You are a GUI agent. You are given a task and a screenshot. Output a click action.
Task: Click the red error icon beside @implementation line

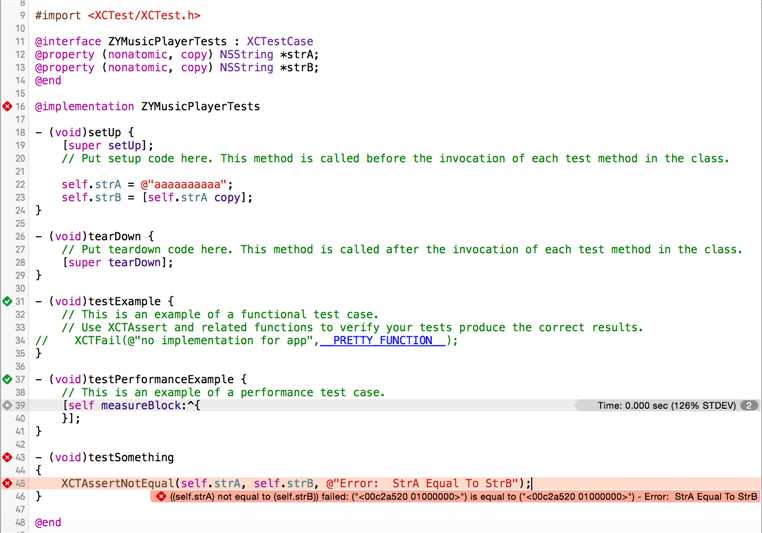click(7, 106)
